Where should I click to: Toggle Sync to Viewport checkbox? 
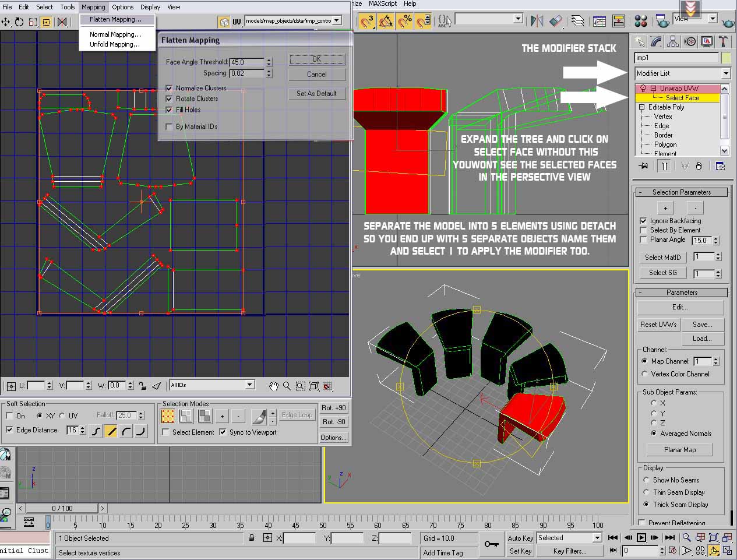tap(223, 432)
